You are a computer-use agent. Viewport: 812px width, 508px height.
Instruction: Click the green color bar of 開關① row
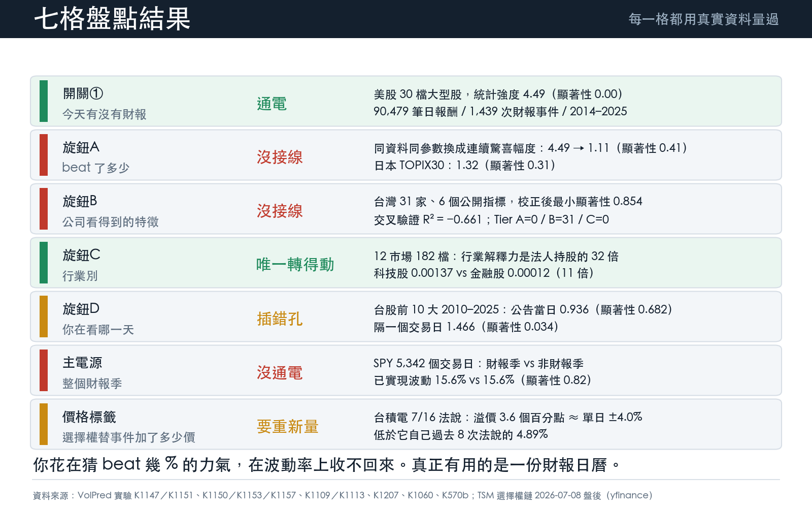point(44,101)
